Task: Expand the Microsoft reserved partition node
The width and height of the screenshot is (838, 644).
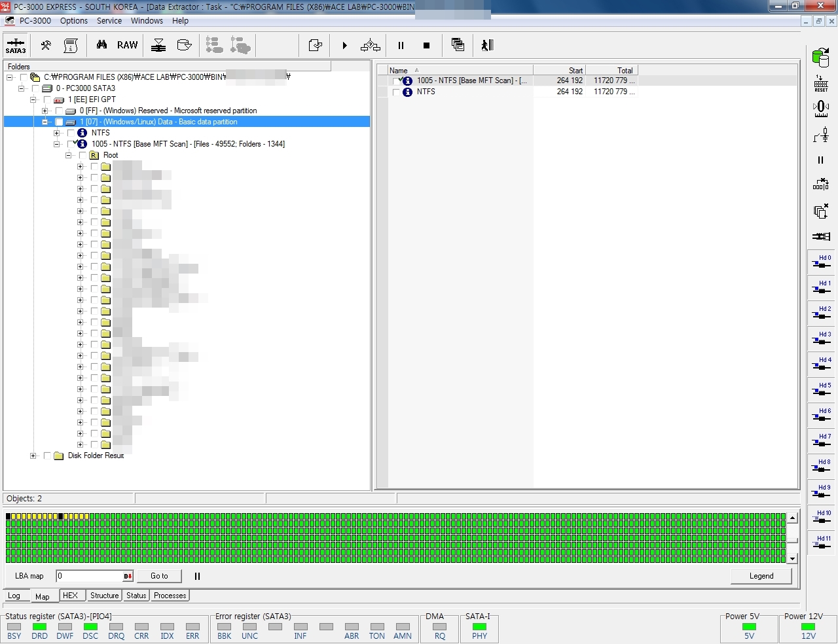Action: click(x=45, y=111)
